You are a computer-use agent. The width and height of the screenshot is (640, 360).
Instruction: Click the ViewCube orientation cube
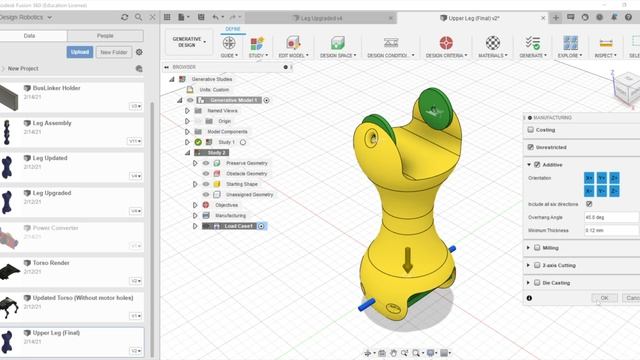coord(627,89)
